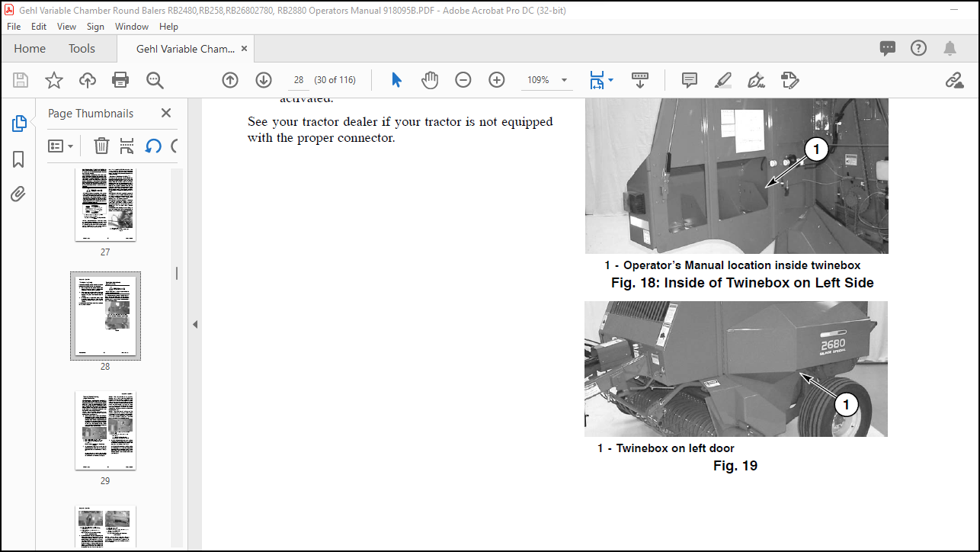Viewport: 980px width, 552px height.
Task: Click the '(30 of 116)' page count text
Action: (335, 80)
